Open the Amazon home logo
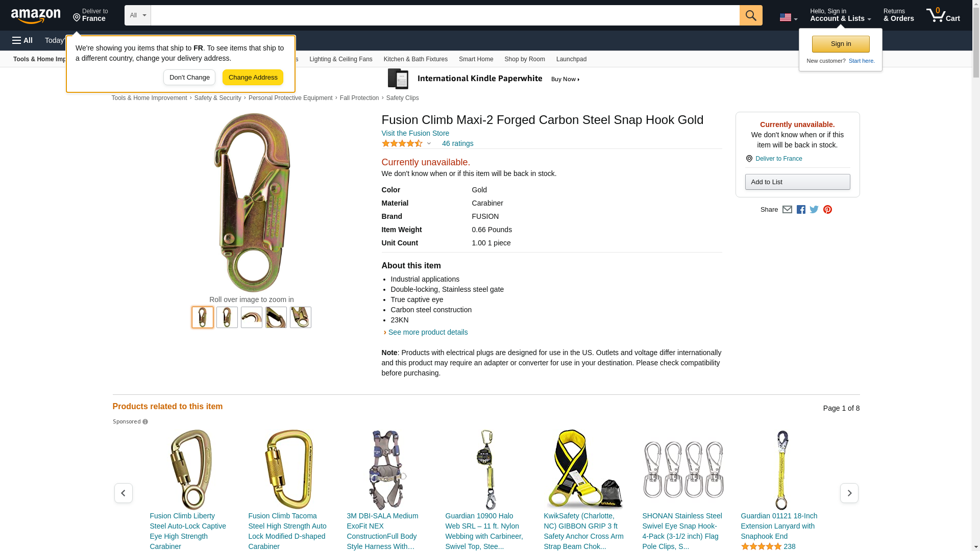 click(36, 16)
